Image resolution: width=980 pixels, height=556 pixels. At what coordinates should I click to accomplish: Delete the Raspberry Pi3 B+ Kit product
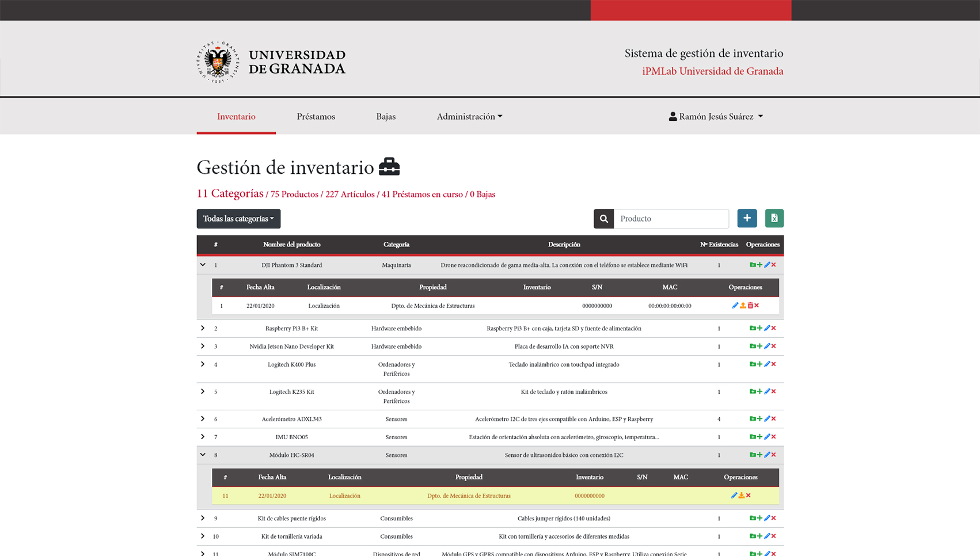tap(773, 328)
